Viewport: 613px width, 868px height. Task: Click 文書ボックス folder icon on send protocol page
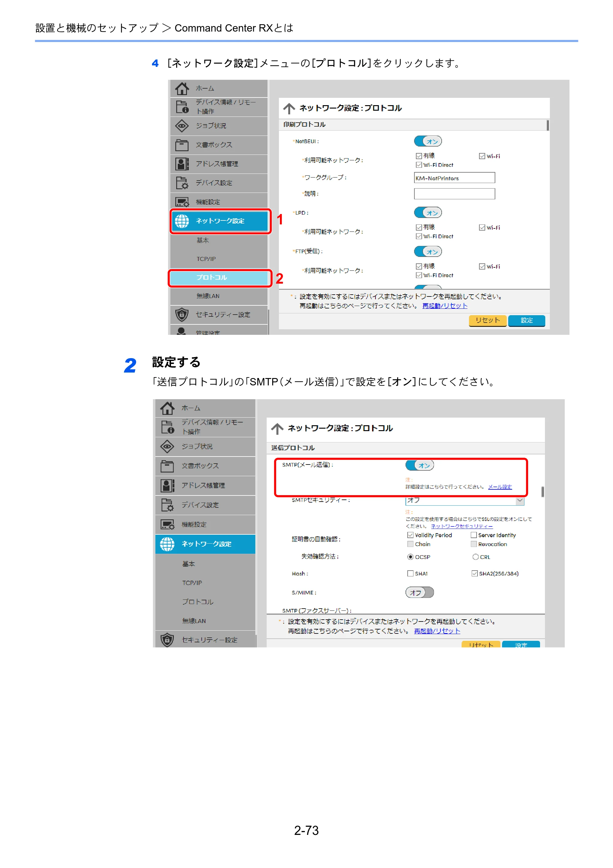coord(167,466)
